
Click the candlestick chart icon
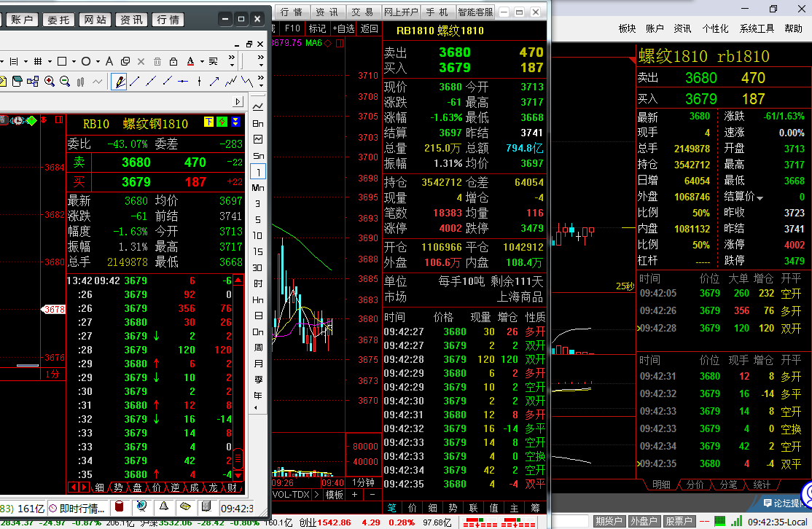click(x=80, y=82)
